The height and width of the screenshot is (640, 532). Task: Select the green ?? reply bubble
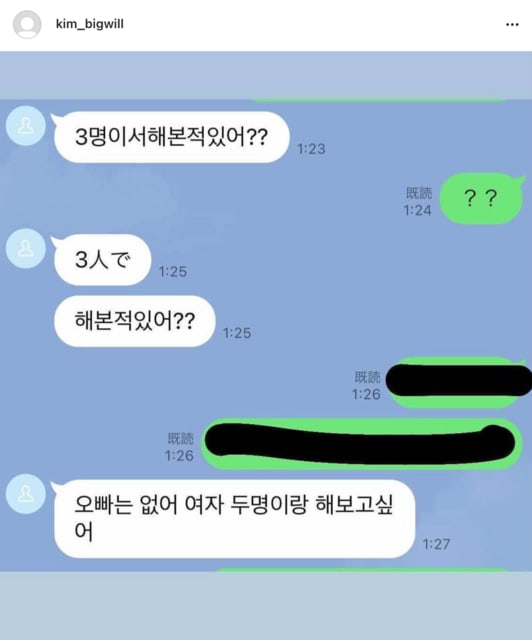[482, 198]
